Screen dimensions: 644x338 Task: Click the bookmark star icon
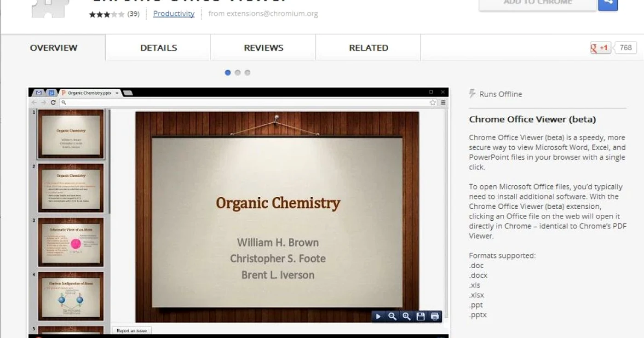(x=432, y=103)
